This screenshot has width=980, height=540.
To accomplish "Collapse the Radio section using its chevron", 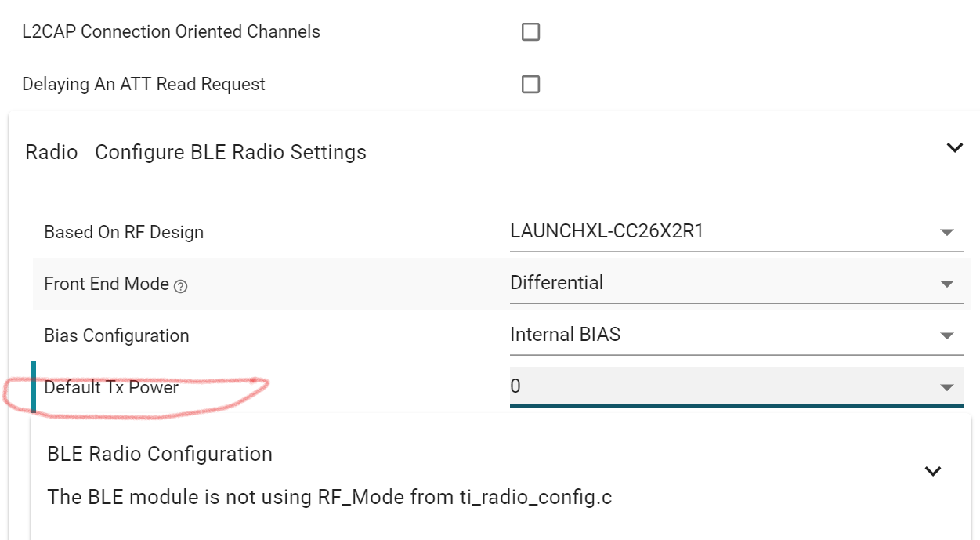I will (954, 147).
